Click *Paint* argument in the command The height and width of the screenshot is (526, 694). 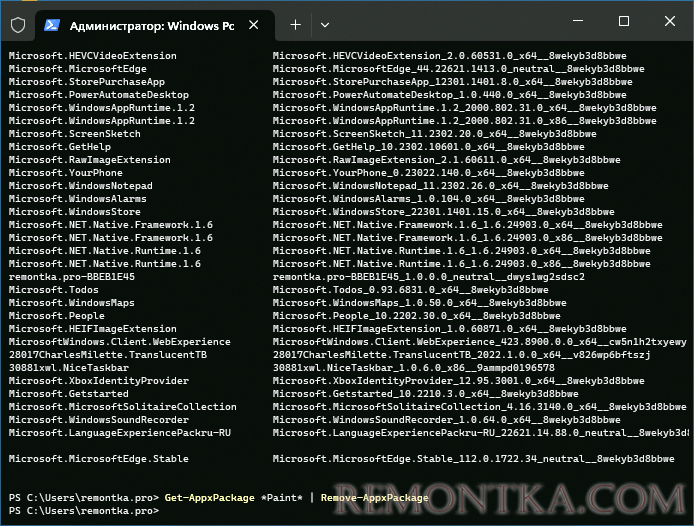click(x=281, y=498)
